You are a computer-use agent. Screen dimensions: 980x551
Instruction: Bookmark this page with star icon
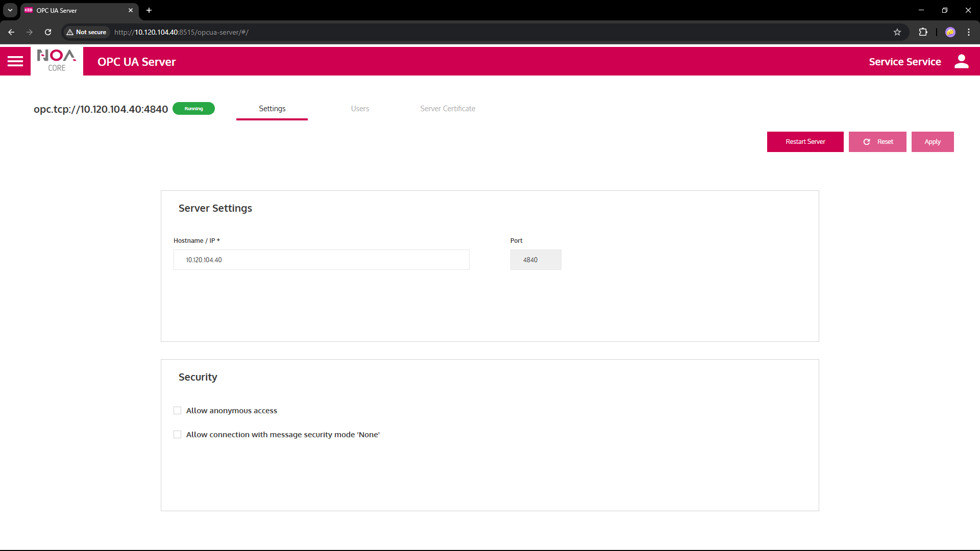tap(897, 32)
